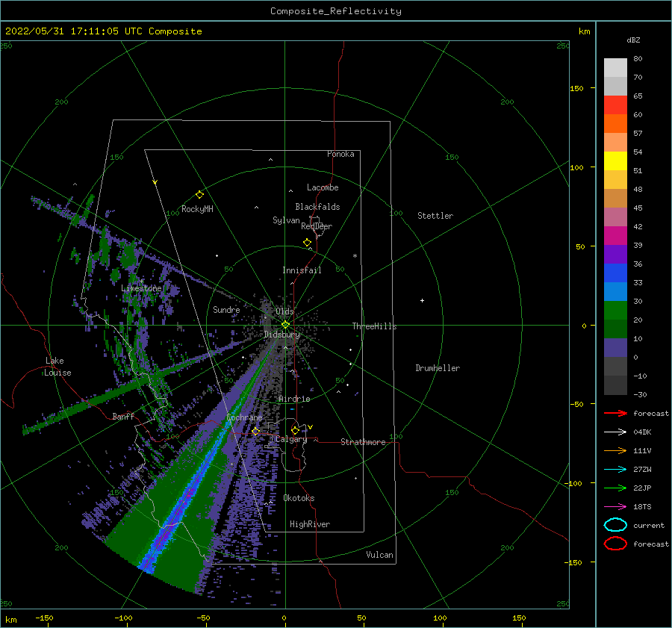The height and width of the screenshot is (628, 672).
Task: Select the red 60-65 dBZ swatch
Action: pos(615,105)
